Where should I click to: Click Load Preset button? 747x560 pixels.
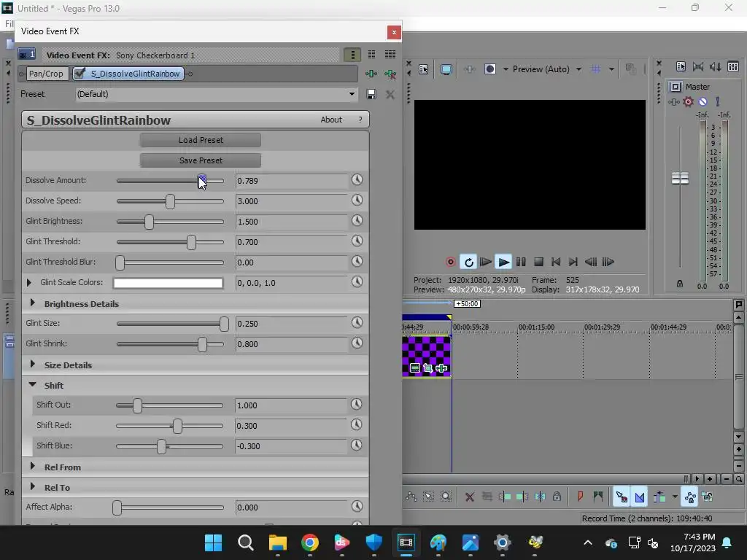(x=201, y=140)
